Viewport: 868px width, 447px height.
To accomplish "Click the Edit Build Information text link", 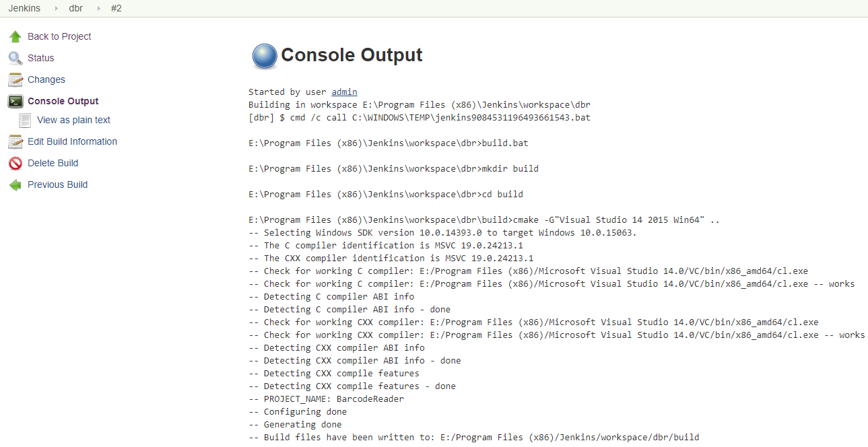I will (x=72, y=141).
